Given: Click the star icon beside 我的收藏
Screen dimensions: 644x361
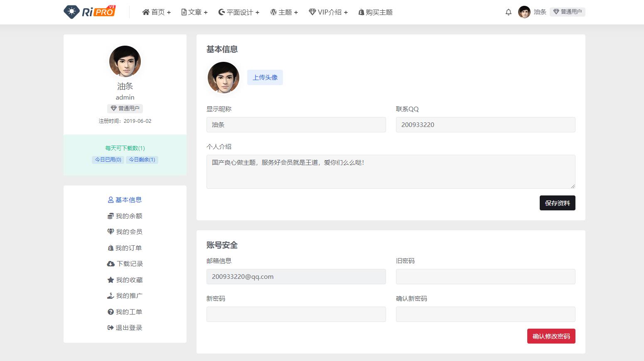Looking at the screenshot, I should click(111, 280).
